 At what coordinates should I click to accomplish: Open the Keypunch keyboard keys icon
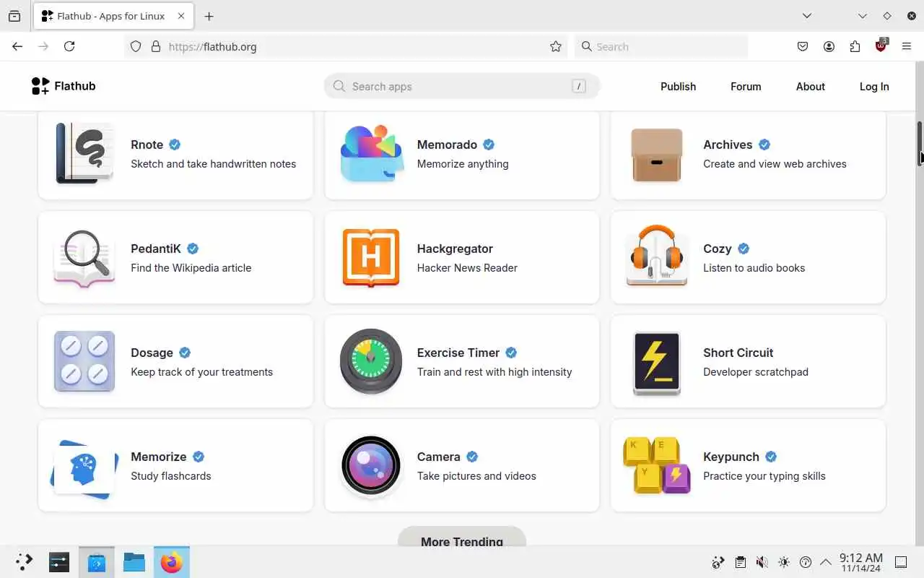[656, 465]
